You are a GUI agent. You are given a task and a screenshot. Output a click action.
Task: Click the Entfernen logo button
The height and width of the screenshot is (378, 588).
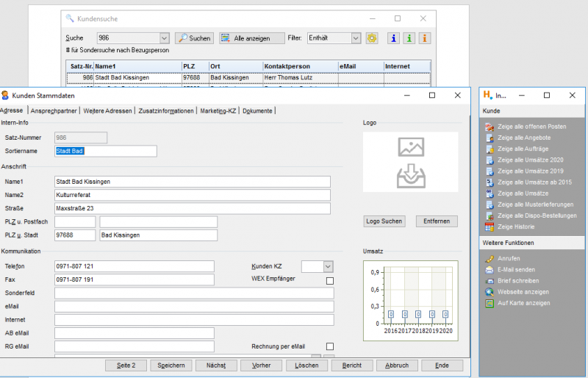(437, 221)
